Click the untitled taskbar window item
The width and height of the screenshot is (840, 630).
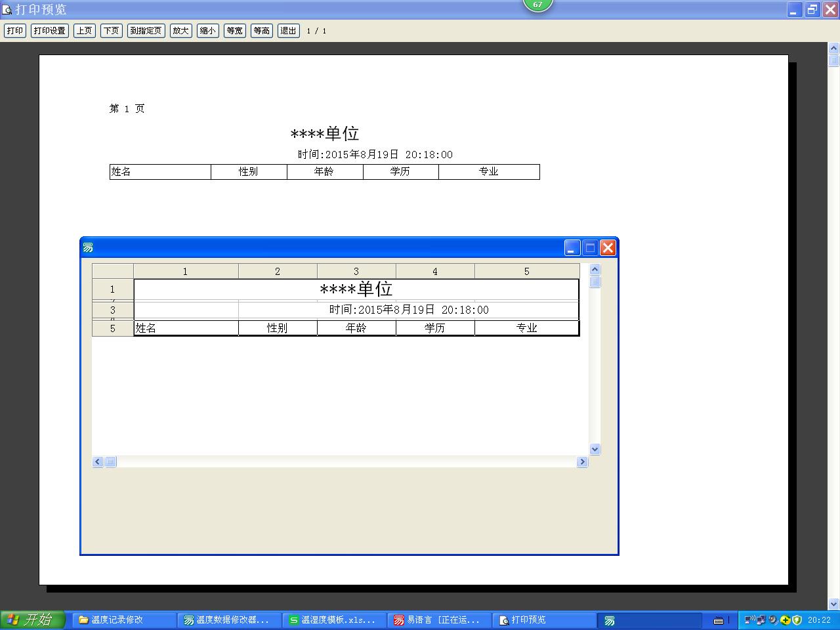click(x=649, y=620)
